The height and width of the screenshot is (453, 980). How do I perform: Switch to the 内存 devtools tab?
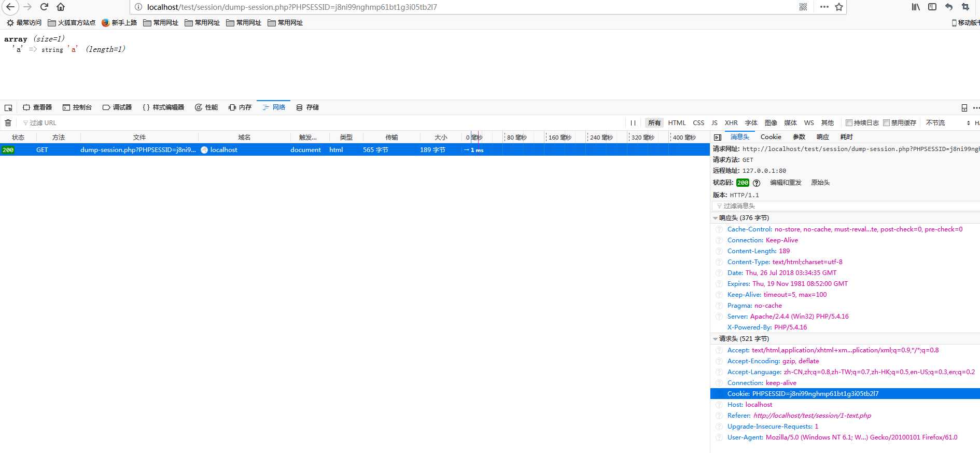pyautogui.click(x=240, y=107)
